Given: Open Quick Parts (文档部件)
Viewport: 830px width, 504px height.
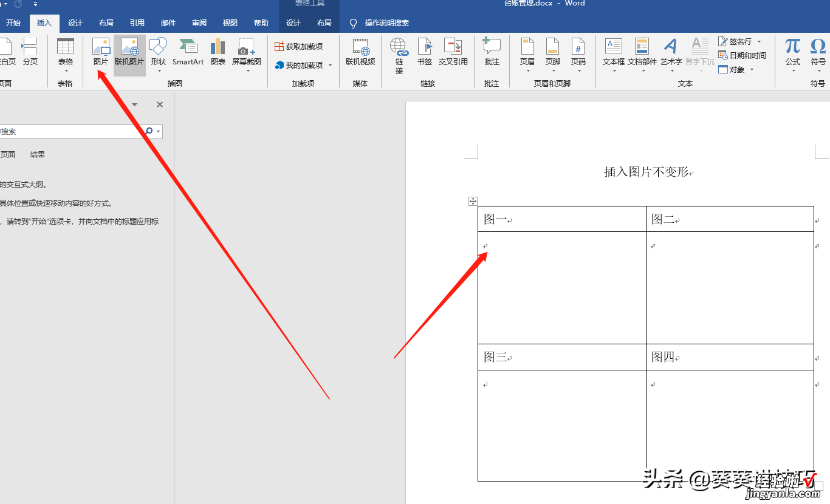Looking at the screenshot, I should tap(642, 55).
